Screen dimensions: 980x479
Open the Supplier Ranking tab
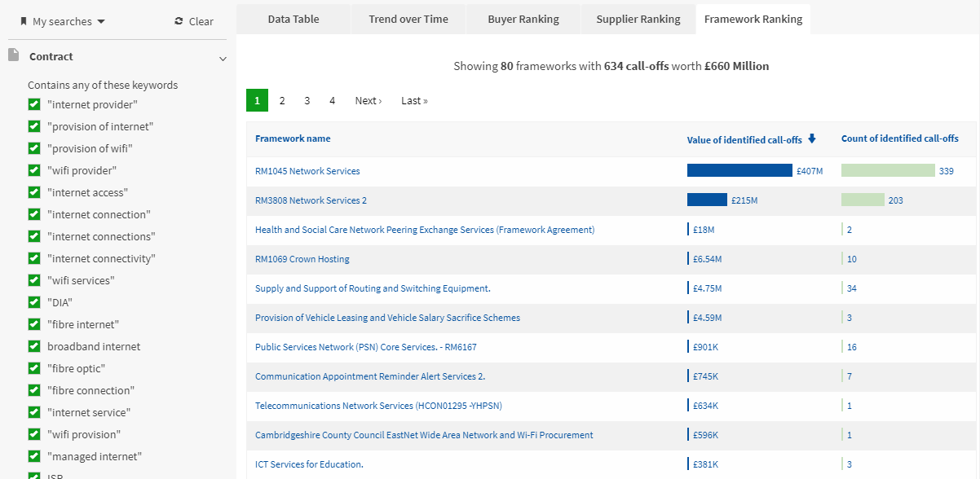tap(638, 18)
